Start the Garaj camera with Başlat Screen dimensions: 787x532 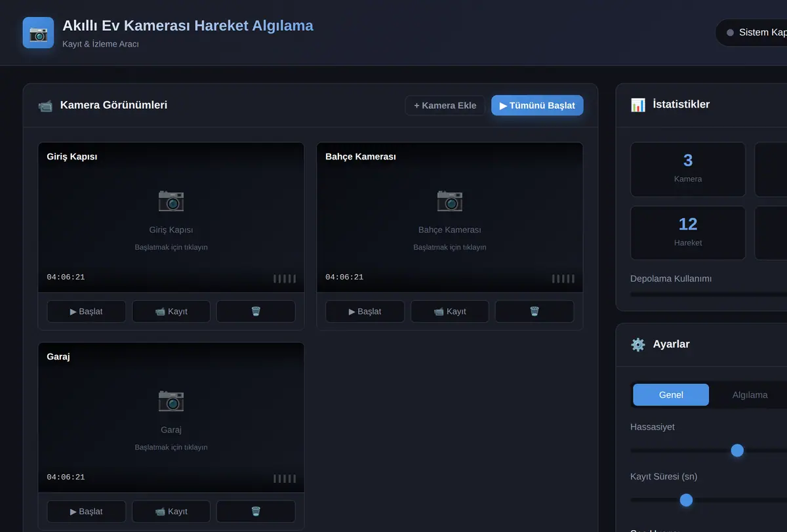[x=87, y=511]
